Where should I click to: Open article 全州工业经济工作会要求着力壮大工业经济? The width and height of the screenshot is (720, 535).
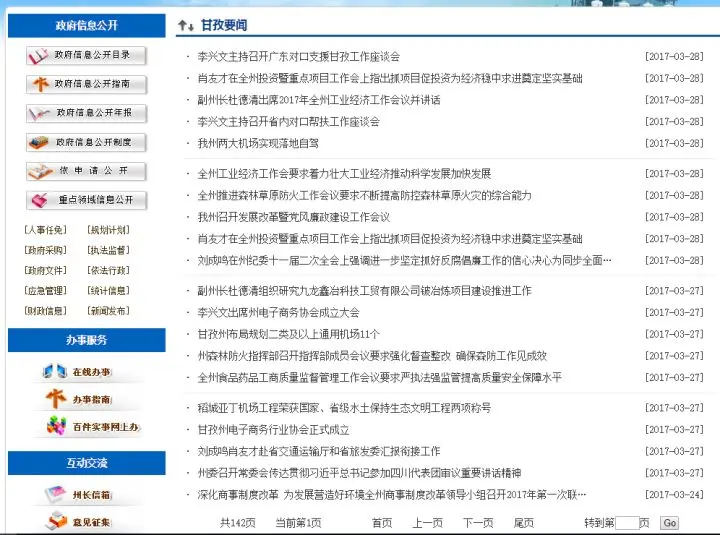[x=344, y=174]
